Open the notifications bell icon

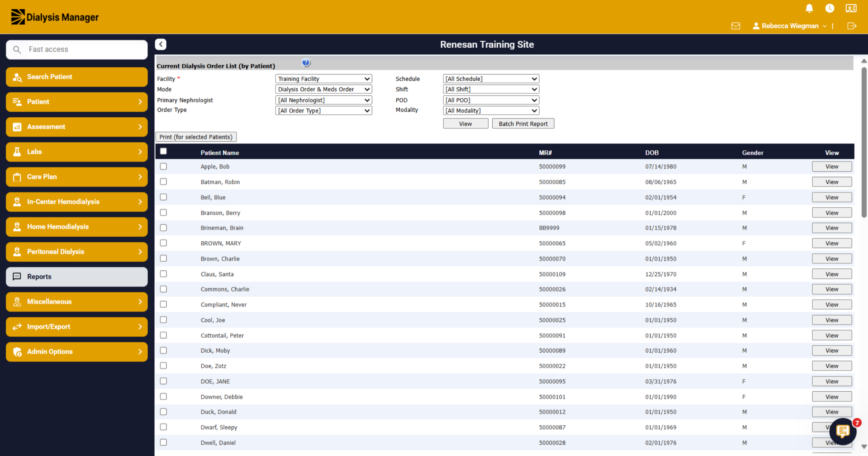809,8
